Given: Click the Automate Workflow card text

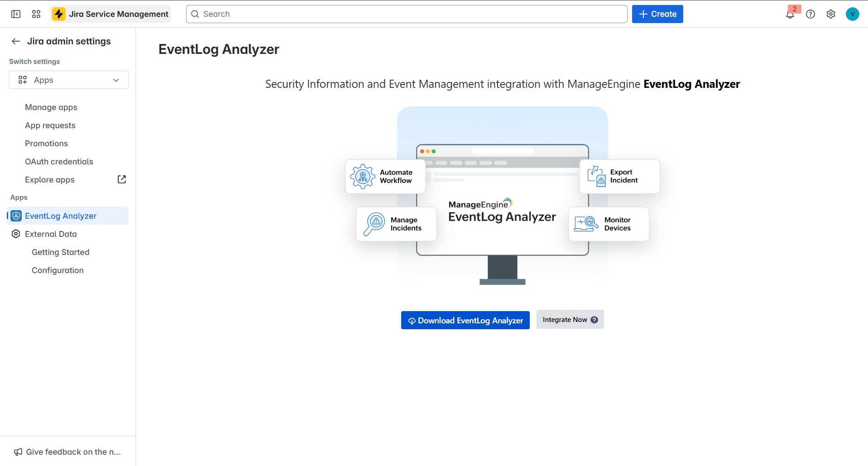Looking at the screenshot, I should click(x=396, y=176).
